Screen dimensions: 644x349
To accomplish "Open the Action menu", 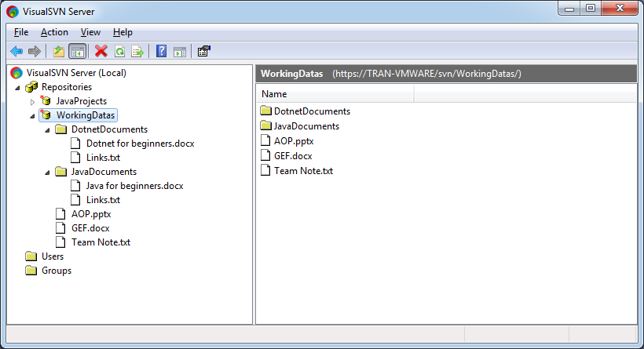I will click(54, 32).
